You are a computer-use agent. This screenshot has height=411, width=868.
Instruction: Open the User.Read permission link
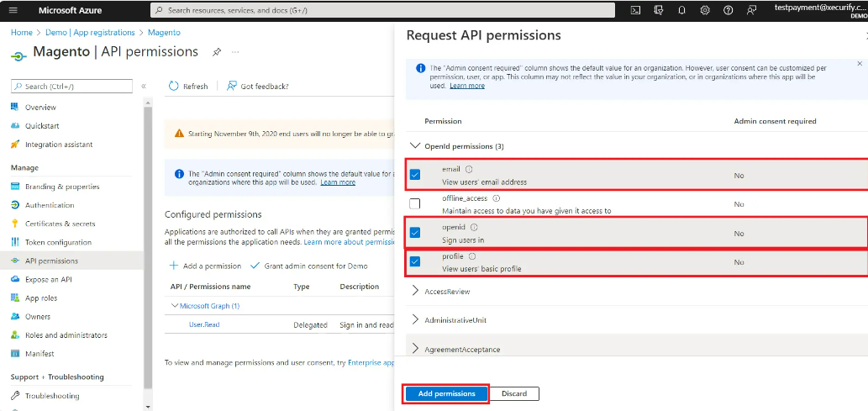point(204,324)
